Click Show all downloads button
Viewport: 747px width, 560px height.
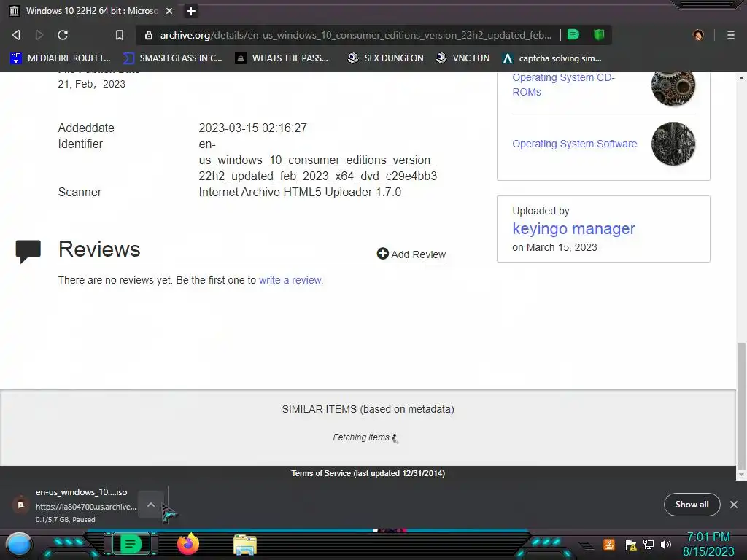point(692,505)
